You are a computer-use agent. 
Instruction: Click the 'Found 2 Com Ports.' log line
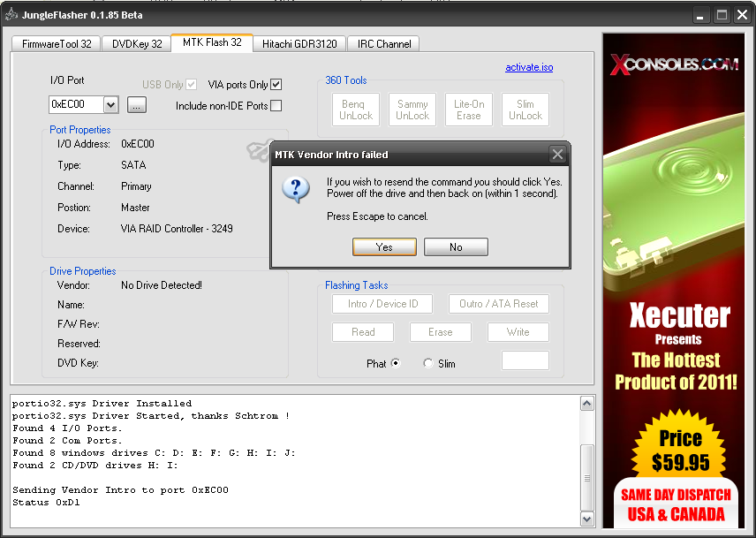point(67,441)
